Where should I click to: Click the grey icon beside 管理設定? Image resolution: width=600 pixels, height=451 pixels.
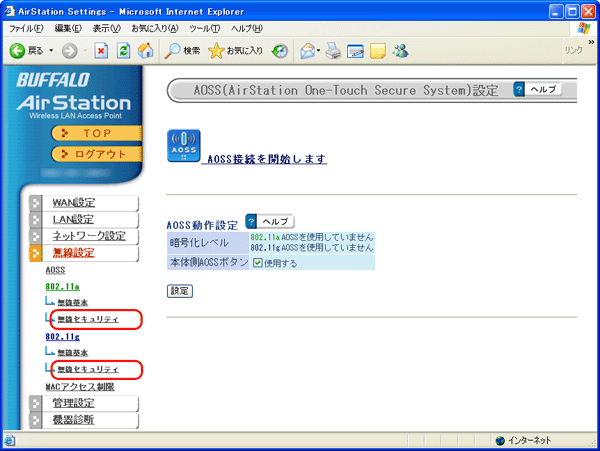(x=36, y=403)
